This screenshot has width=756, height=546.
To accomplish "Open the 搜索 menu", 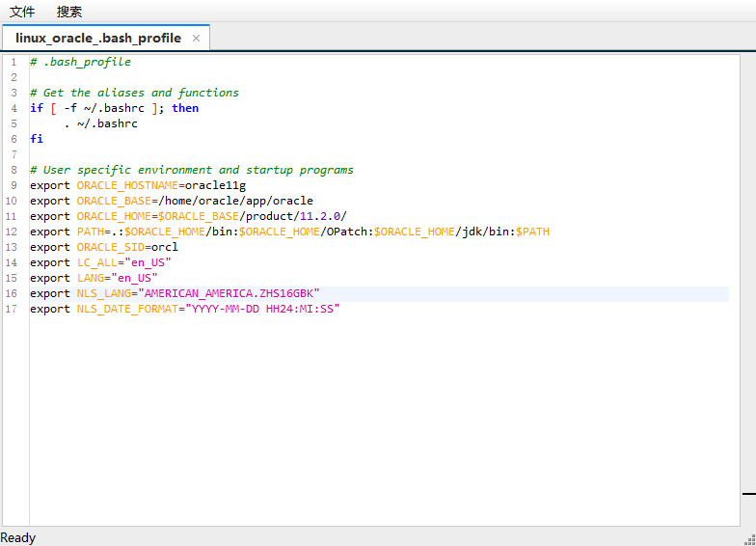I will point(69,12).
